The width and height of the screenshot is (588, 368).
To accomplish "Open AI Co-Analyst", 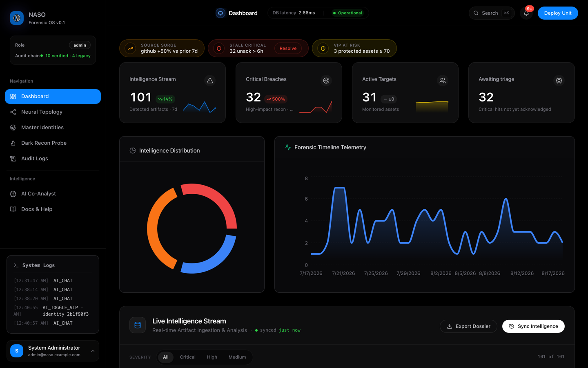I will click(x=53, y=194).
